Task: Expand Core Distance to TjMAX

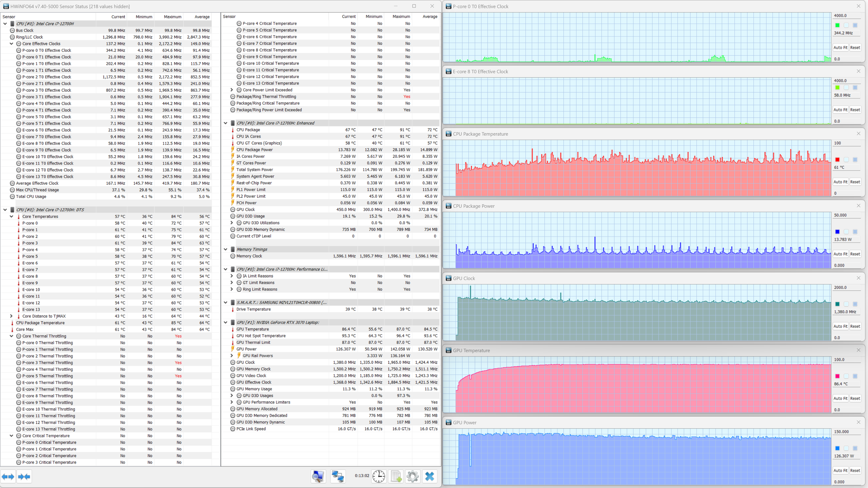Action: click(x=12, y=316)
